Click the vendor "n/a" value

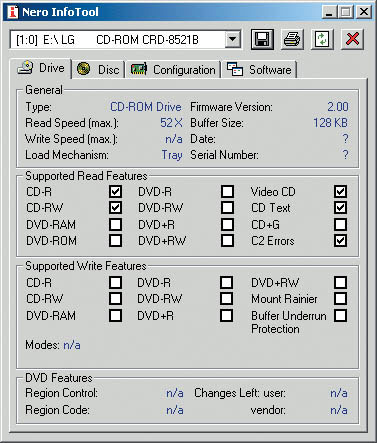click(339, 410)
